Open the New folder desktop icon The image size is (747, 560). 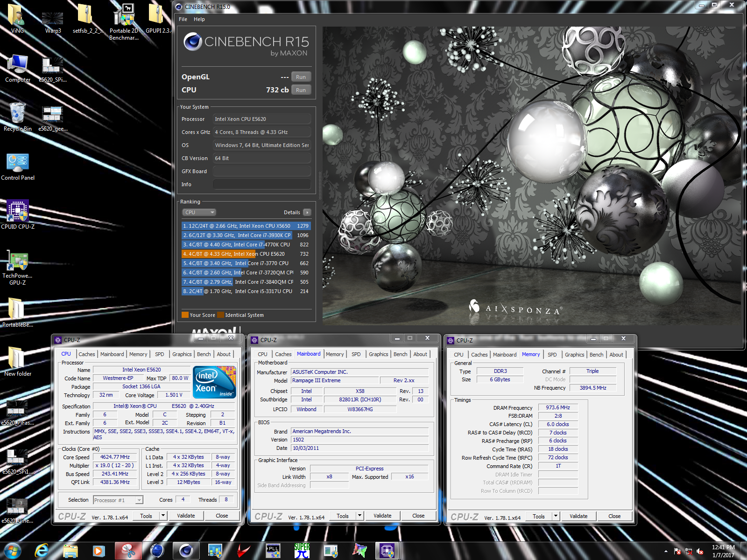click(x=18, y=362)
